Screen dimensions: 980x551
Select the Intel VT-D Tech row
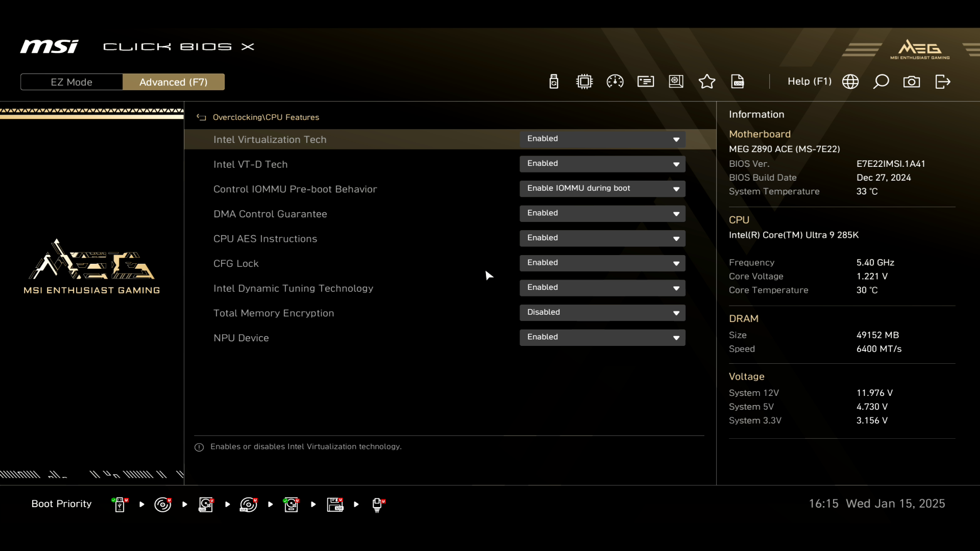tap(250, 164)
